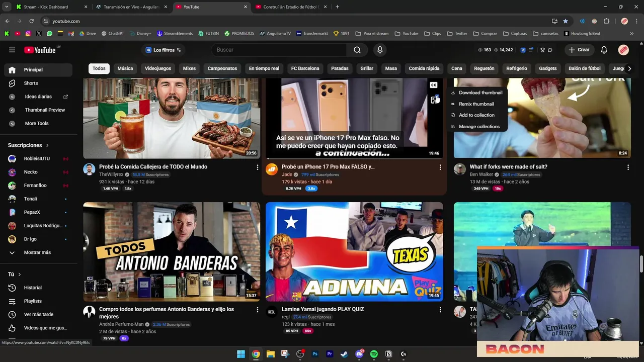Select Download thumbnail from the menu
This screenshot has width=644, height=362.
pos(476,93)
